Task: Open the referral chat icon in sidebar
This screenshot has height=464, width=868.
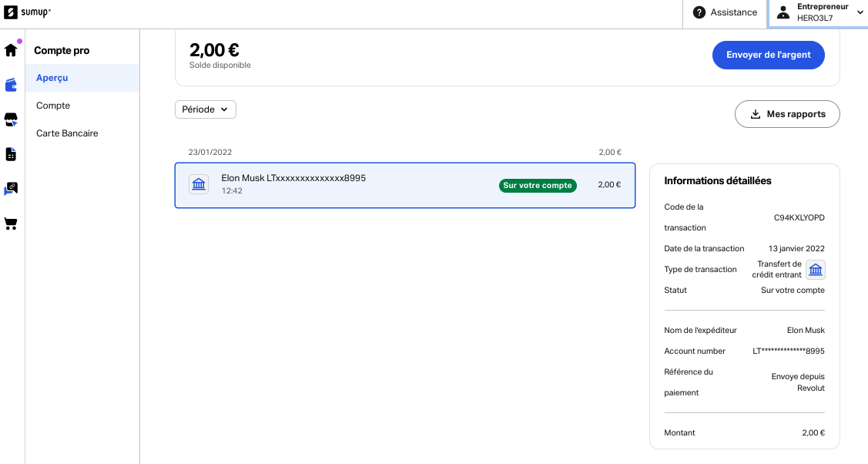Action: (x=11, y=189)
